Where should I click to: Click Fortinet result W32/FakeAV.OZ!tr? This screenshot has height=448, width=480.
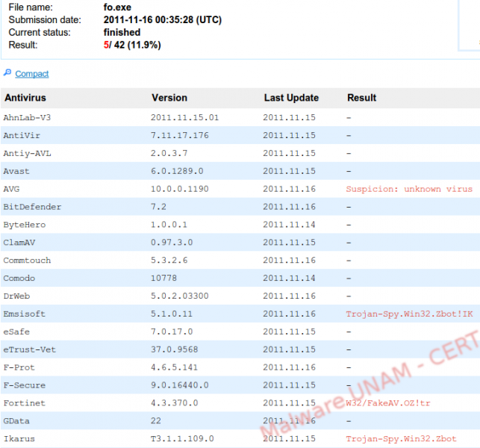(x=388, y=403)
